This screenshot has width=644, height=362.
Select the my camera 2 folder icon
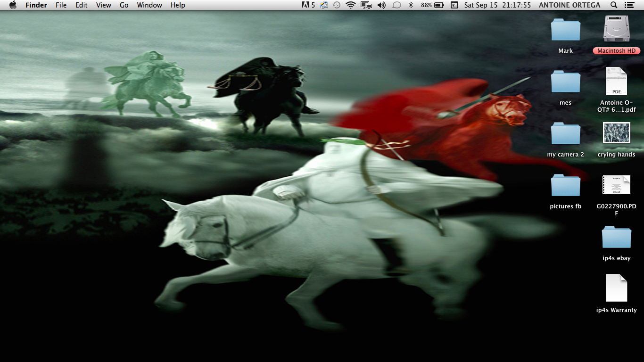point(566,133)
